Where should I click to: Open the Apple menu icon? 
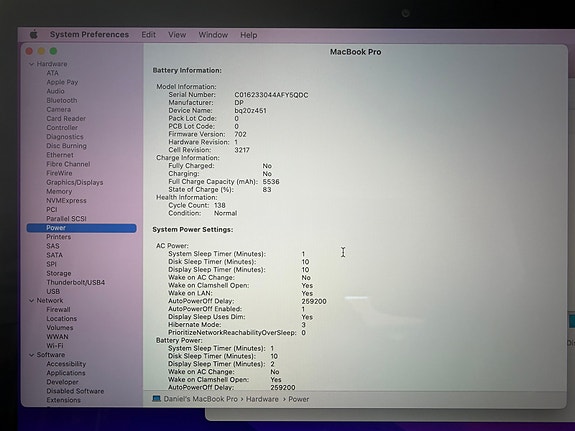coord(33,34)
